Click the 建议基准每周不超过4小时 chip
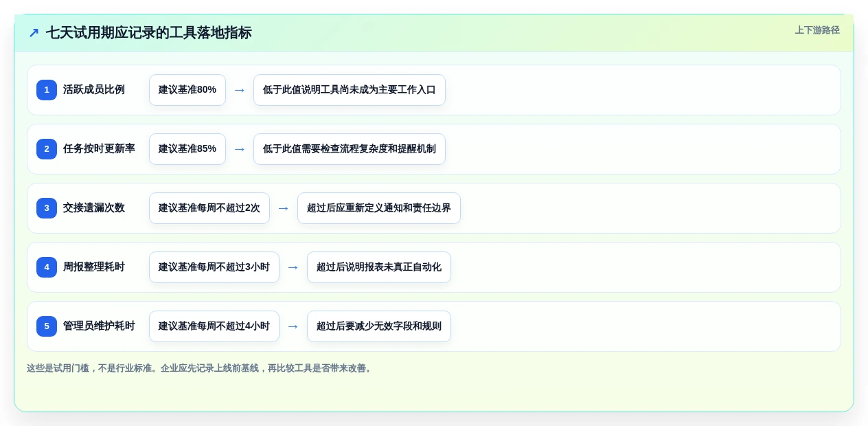The width and height of the screenshot is (868, 426). point(214,326)
